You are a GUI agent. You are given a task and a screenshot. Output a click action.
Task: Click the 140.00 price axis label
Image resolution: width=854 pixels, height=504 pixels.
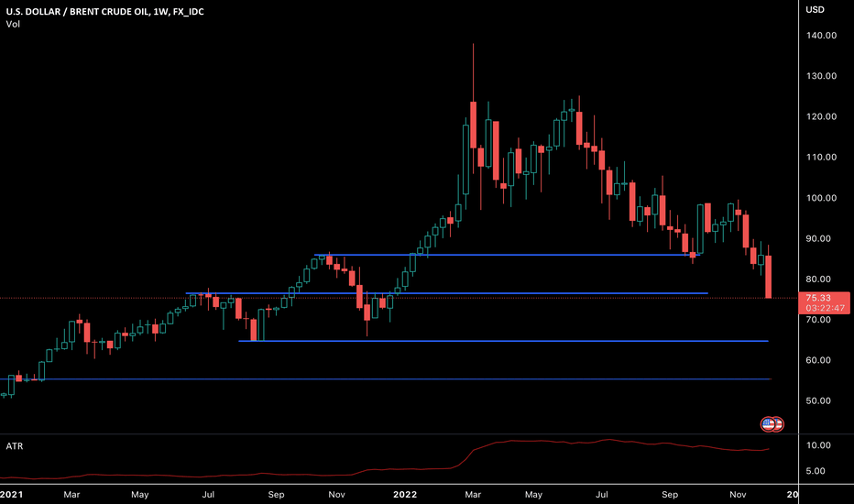tap(821, 36)
